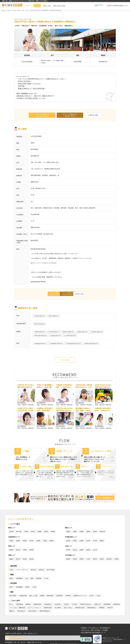Open 保育士の採用担当者様はこちら link
The image size is (130, 644).
[117, 6]
